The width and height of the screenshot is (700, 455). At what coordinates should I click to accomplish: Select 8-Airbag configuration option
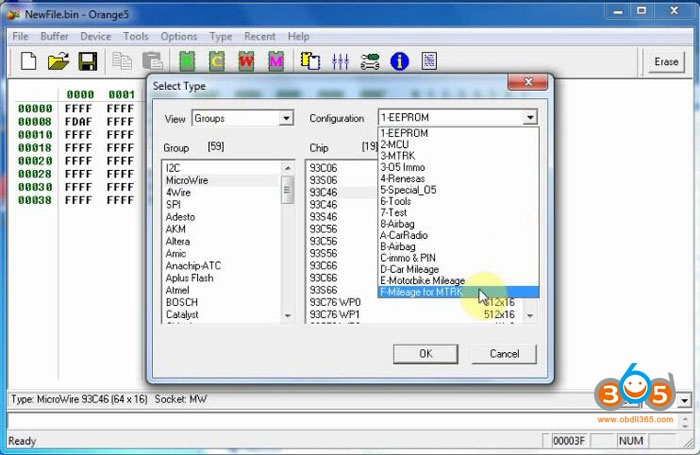[x=458, y=224]
